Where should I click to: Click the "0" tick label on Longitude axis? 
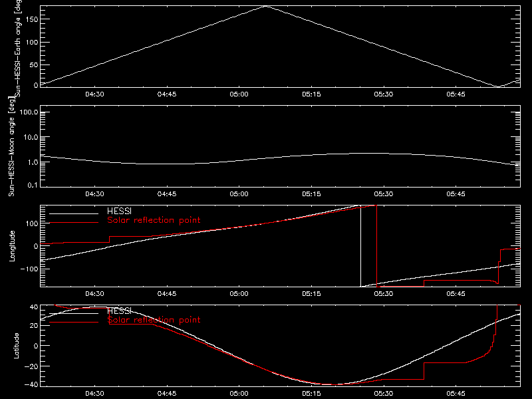36,246
